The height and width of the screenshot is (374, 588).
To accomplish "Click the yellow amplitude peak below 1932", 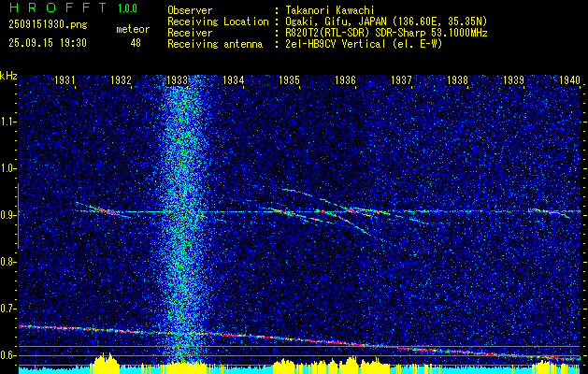I will 105,363.
